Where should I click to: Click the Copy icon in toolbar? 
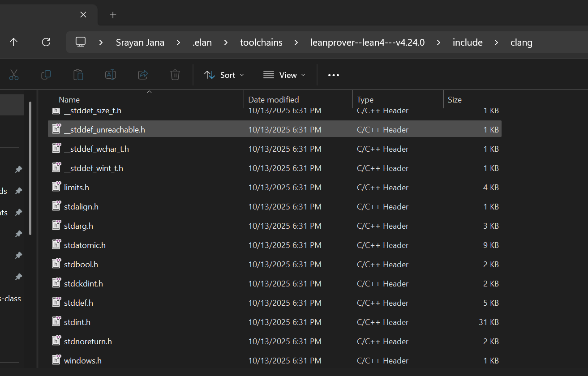[46, 75]
